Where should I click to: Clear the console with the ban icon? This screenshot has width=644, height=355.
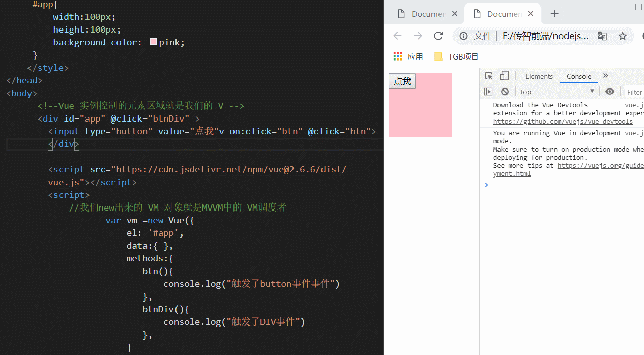click(x=505, y=92)
